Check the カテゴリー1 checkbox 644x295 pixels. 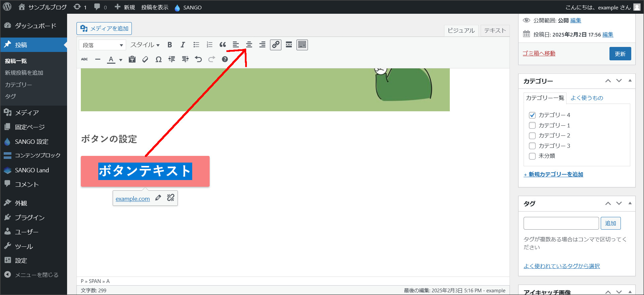click(532, 125)
